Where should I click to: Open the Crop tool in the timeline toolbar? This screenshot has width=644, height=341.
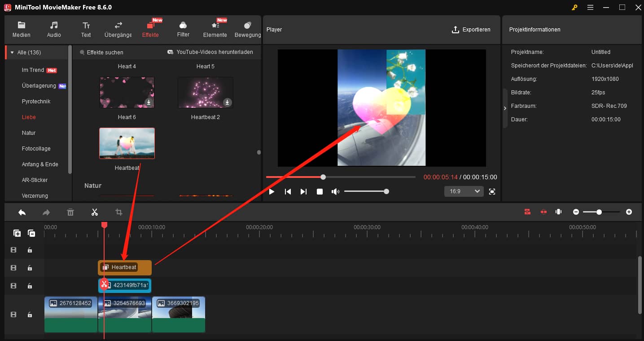[x=118, y=212]
